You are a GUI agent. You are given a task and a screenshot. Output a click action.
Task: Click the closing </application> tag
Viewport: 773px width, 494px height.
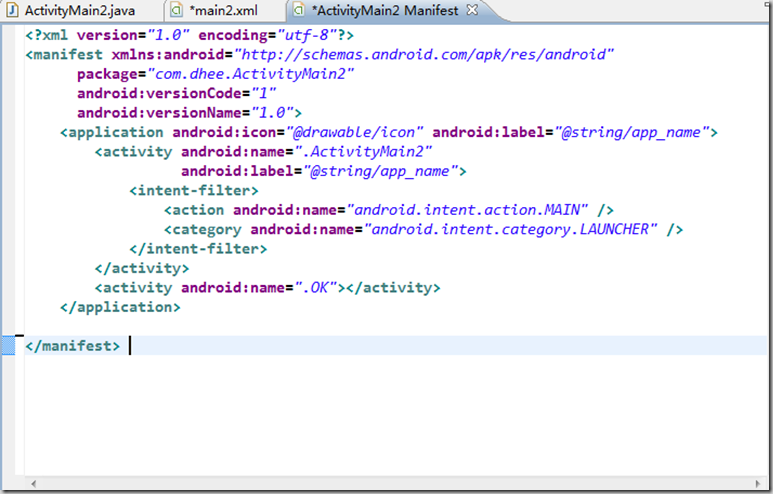[120, 307]
